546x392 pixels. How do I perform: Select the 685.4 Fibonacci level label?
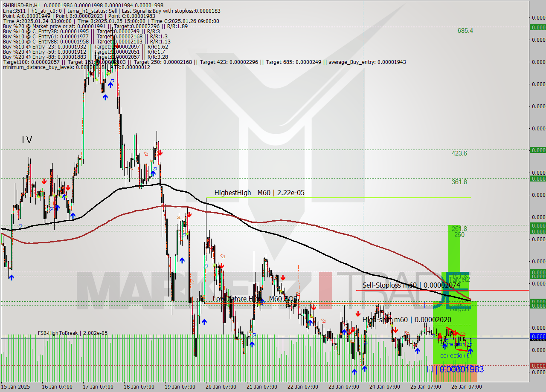tap(465, 31)
